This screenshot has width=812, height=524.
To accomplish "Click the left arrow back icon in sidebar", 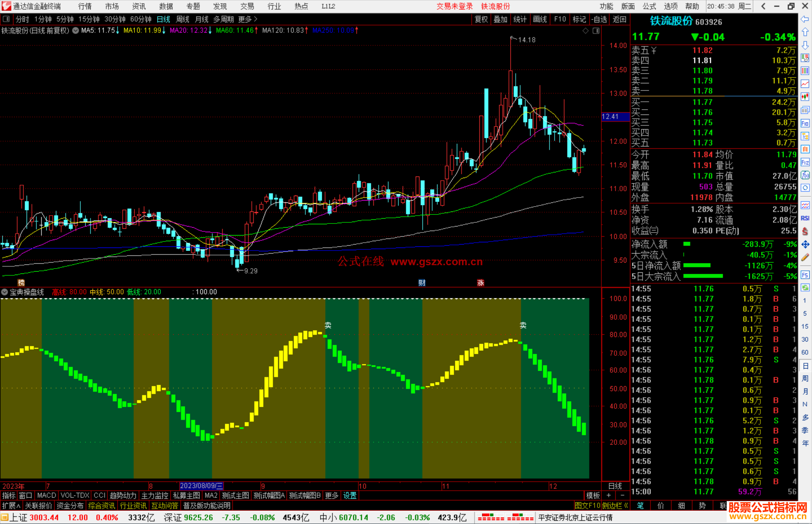I will tap(805, 19).
